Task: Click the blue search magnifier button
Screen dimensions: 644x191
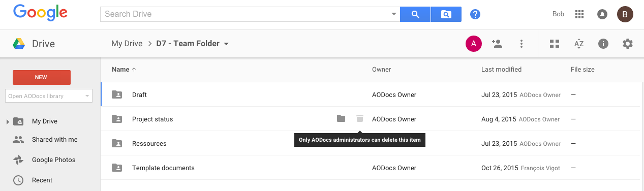Action: [x=415, y=14]
